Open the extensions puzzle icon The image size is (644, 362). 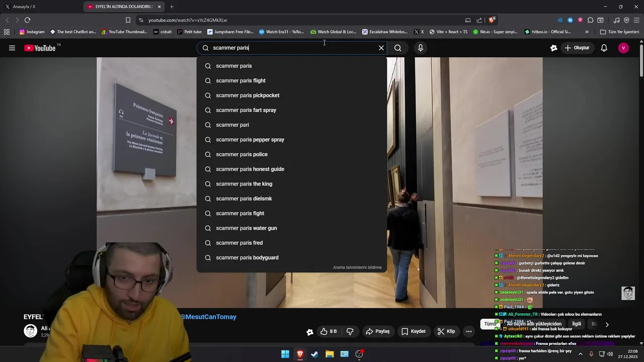point(591,20)
